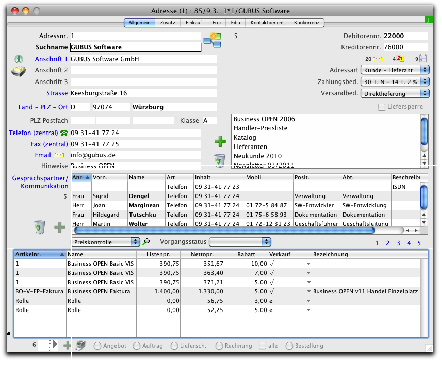This screenshot has height=366, width=442.
Task: Sort price table by Nettopr. column header
Action: (x=202, y=254)
